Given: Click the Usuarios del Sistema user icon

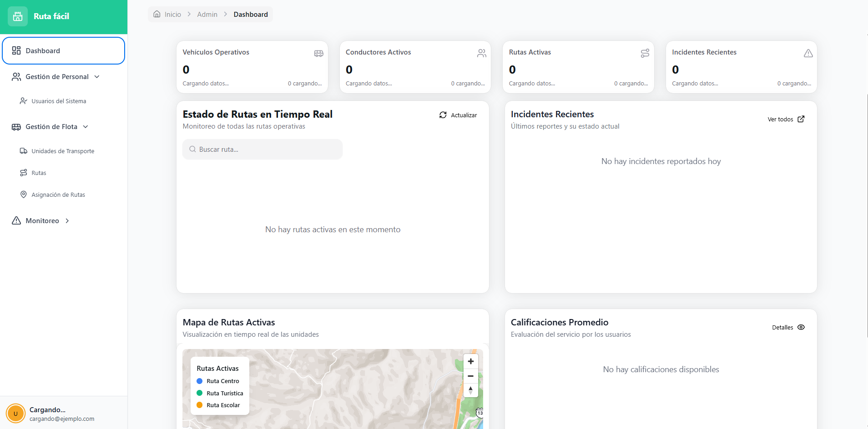Looking at the screenshot, I should click(x=24, y=101).
